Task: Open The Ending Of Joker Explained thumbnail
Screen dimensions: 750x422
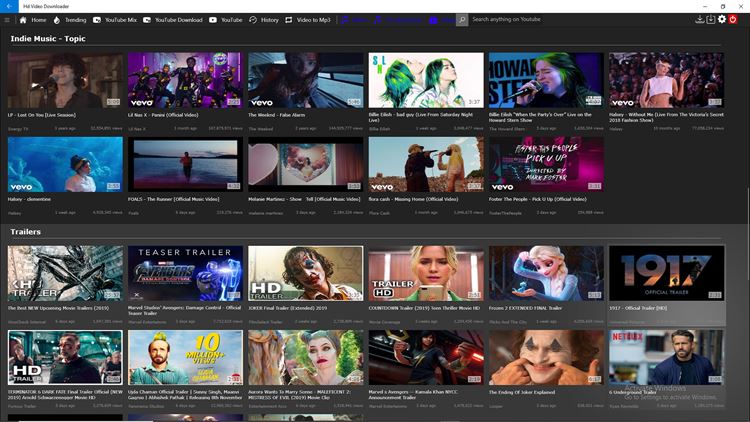Action: [x=546, y=357]
